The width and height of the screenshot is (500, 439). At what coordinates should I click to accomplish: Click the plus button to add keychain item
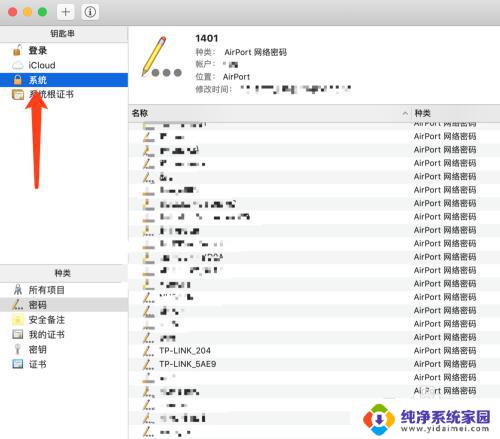66,12
